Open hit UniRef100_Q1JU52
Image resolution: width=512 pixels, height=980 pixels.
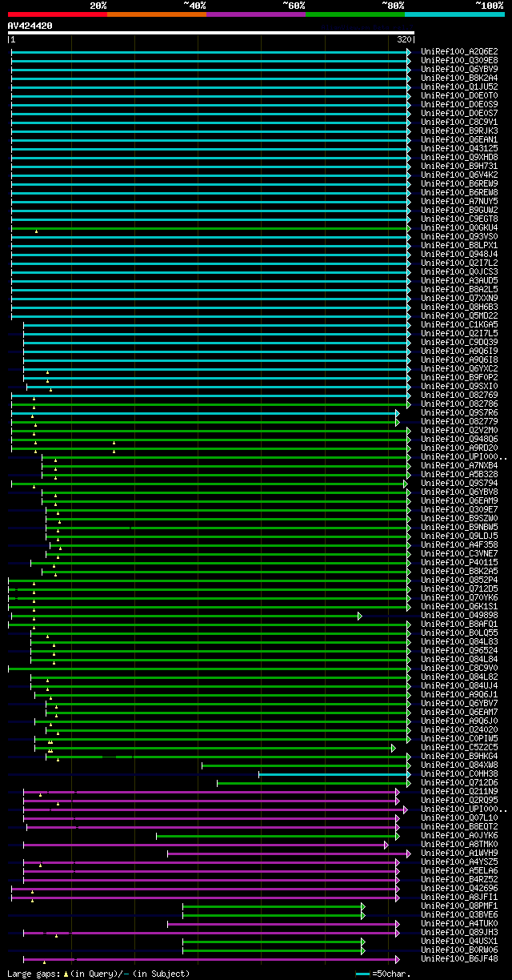459,86
